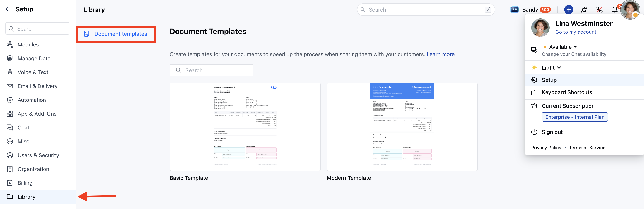This screenshot has height=209, width=644.
Task: Click Go to my account link
Action: click(575, 32)
